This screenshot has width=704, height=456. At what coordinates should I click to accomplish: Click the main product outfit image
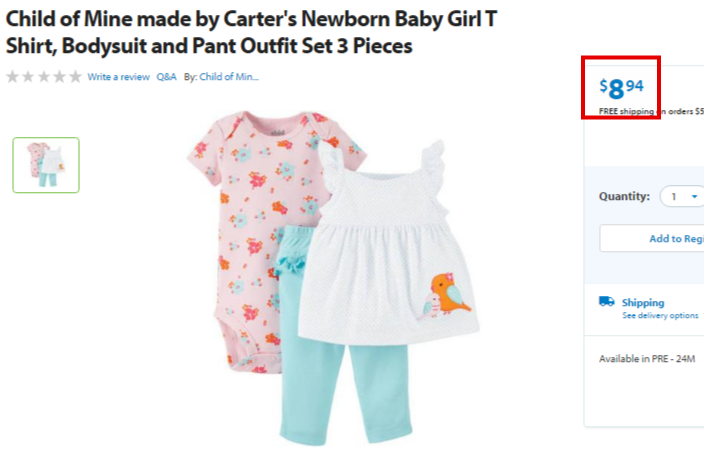coord(333,278)
